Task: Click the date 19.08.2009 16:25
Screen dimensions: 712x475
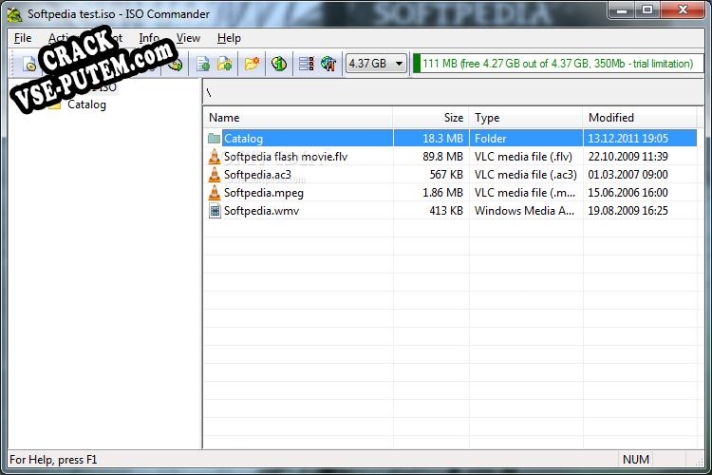Action: click(628, 211)
